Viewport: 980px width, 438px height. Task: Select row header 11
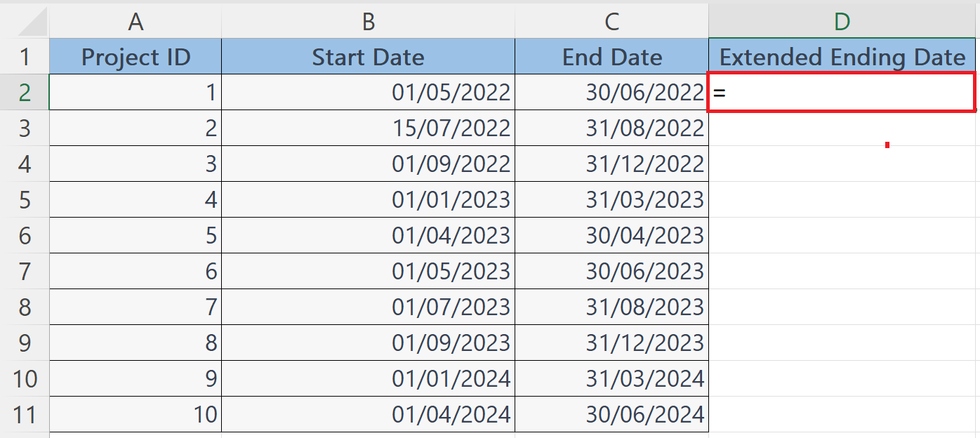click(26, 414)
